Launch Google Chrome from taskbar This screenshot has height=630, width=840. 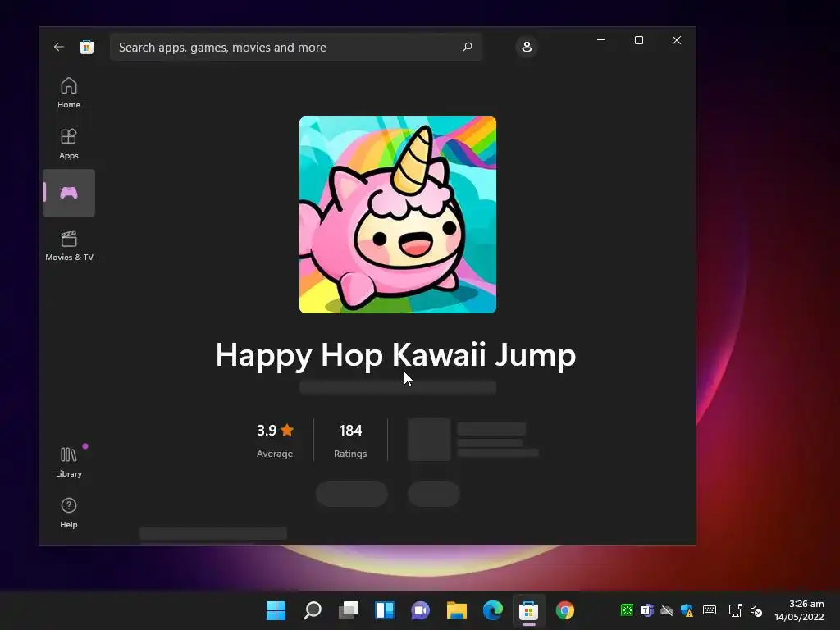tap(564, 610)
